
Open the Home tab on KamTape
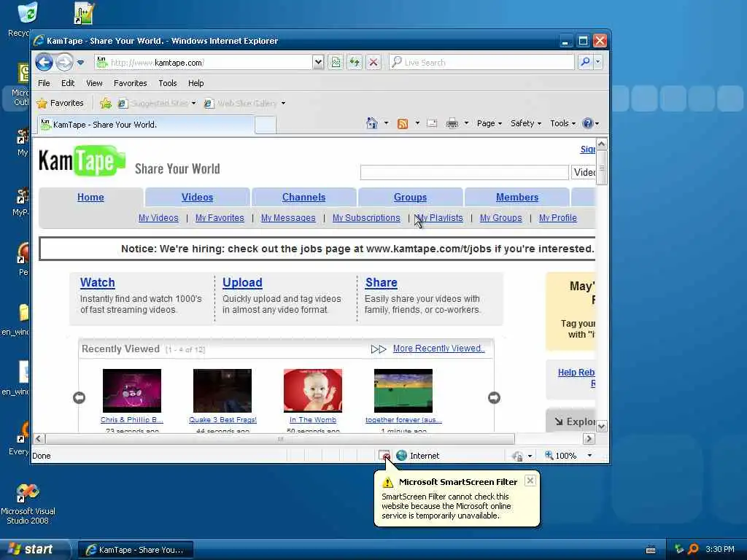point(90,197)
